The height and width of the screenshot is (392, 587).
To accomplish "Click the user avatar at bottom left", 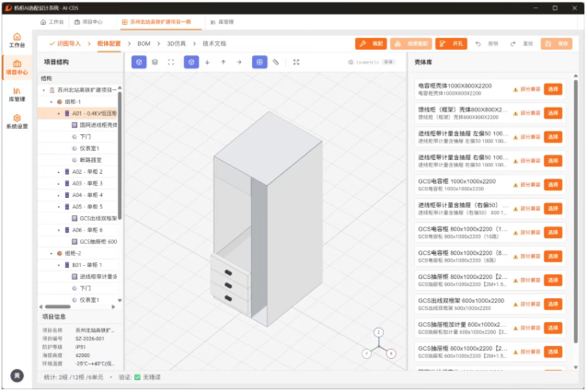I will tap(17, 375).
